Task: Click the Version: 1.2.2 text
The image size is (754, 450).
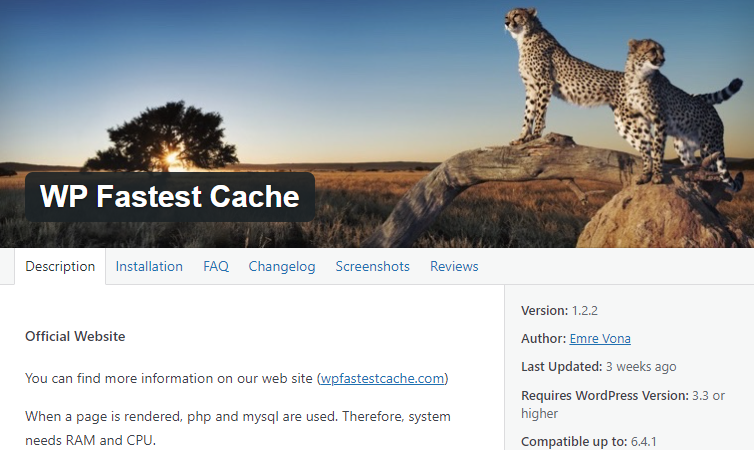Action: (x=559, y=311)
